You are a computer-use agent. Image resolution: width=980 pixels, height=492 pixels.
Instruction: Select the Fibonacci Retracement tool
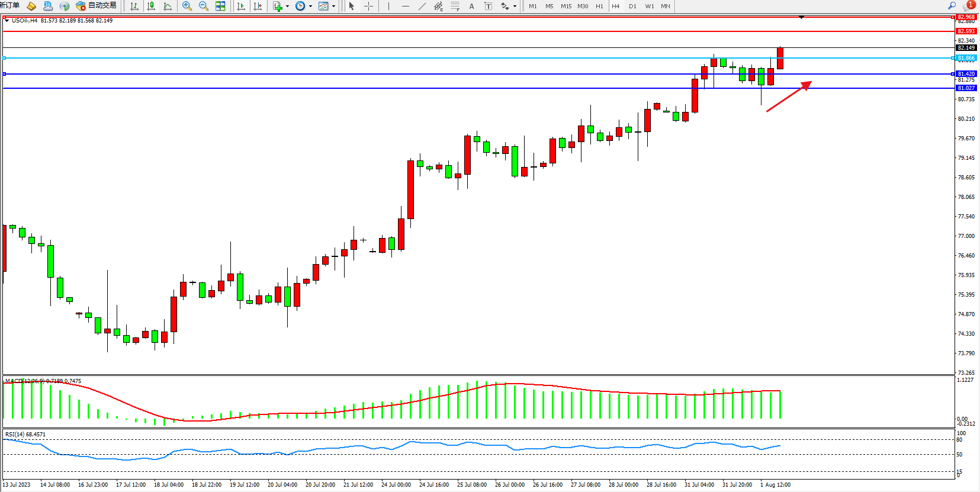[455, 6]
